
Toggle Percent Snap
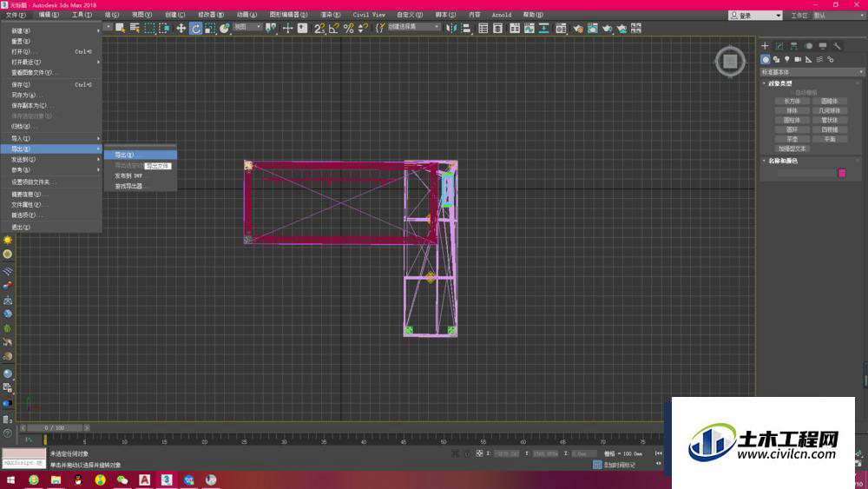[x=348, y=29]
